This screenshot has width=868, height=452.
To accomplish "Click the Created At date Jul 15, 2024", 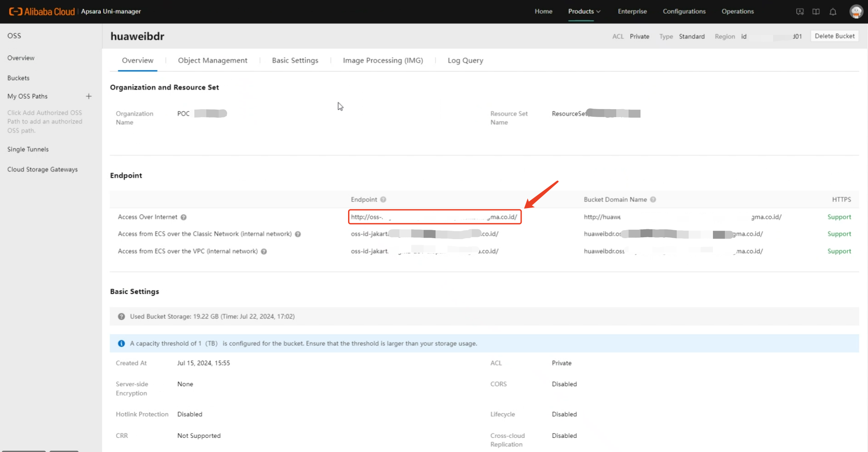I will tap(204, 363).
